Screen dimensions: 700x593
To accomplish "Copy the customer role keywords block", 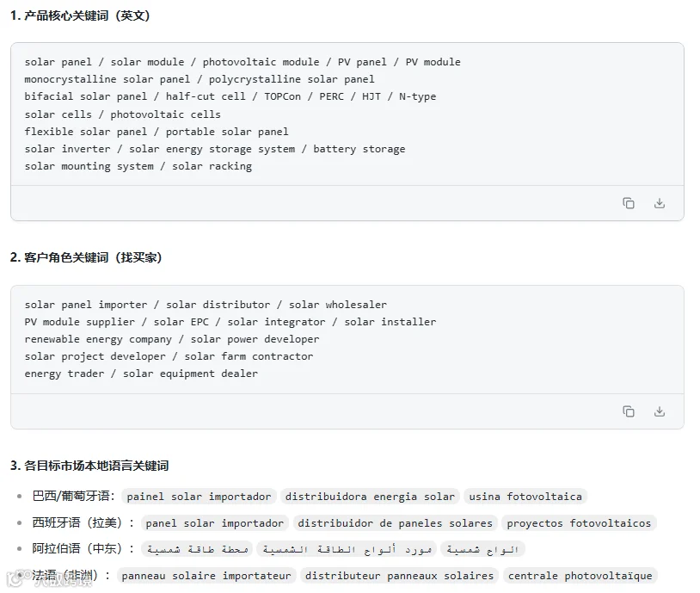I will [628, 411].
